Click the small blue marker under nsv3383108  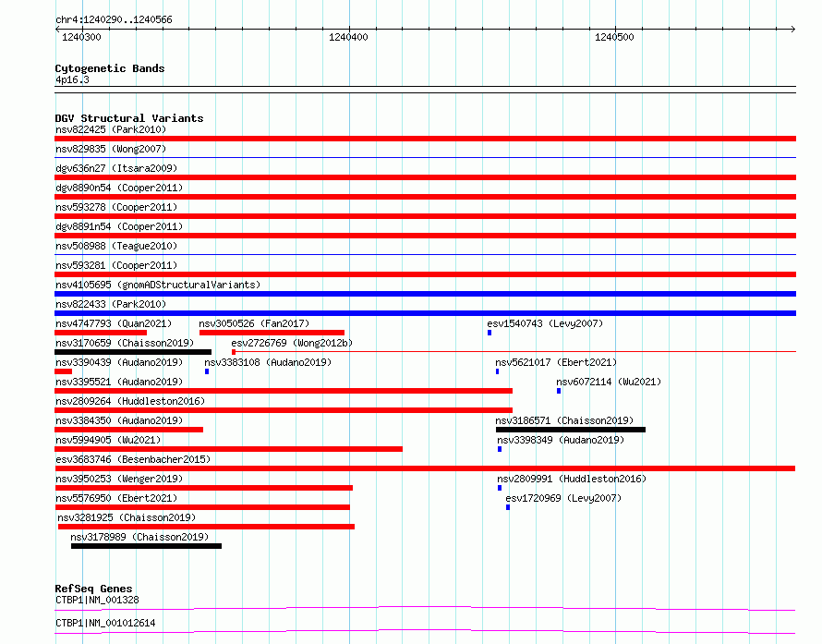point(207,371)
